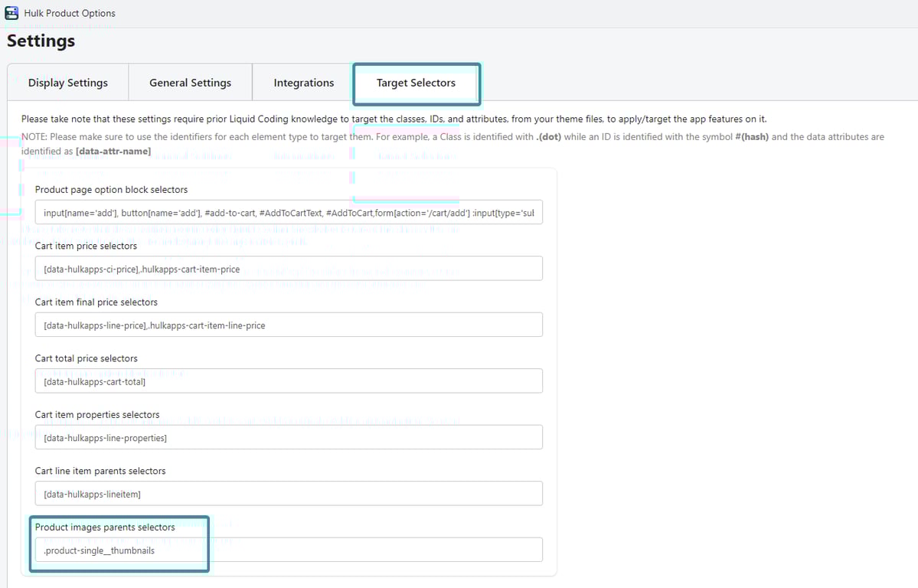Image resolution: width=918 pixels, height=588 pixels.
Task: Click the "Cart item properties selectors" label
Action: [97, 415]
